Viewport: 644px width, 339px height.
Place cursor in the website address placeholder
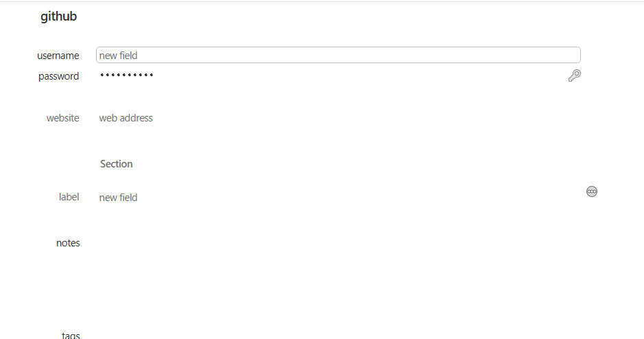[x=126, y=118]
